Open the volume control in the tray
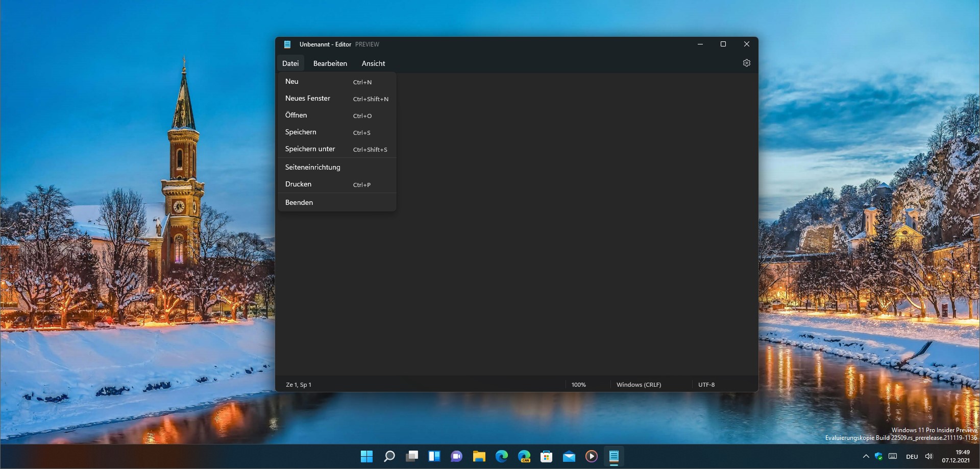Viewport: 980px width, 469px height. coord(929,456)
